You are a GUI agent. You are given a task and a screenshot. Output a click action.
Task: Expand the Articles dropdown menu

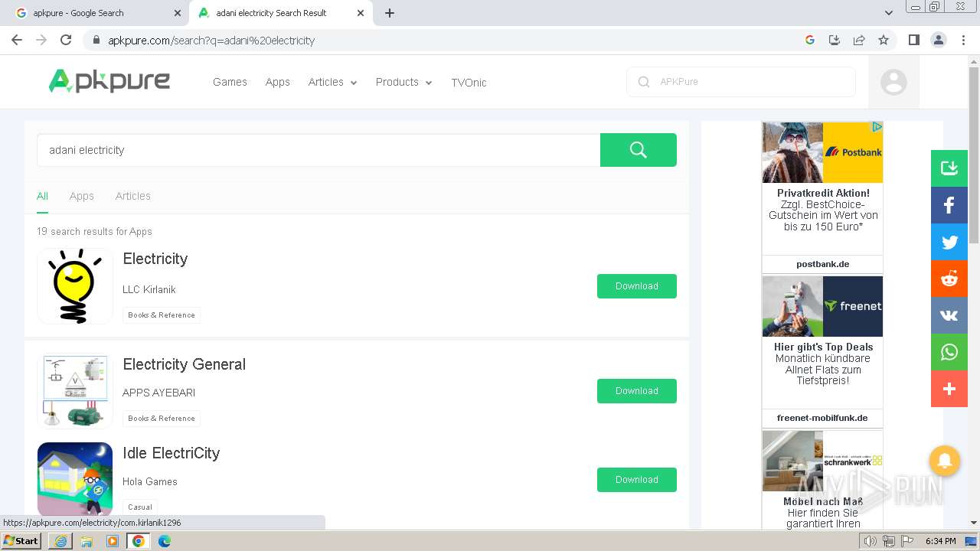click(332, 82)
